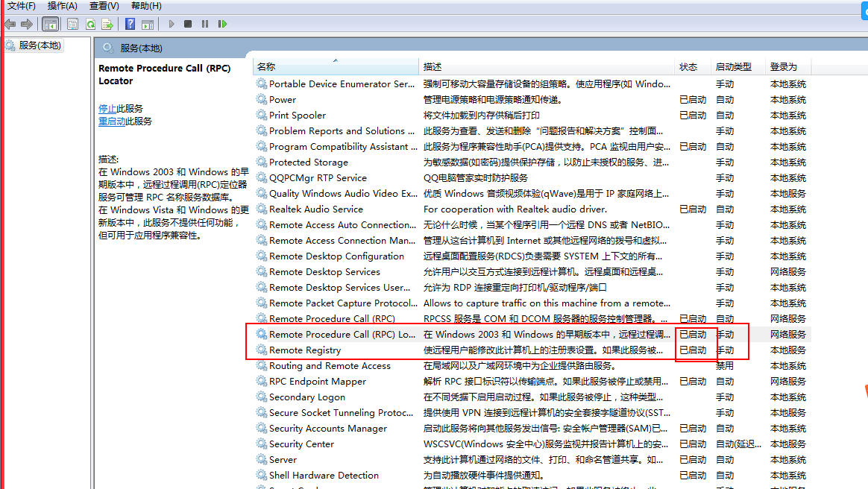Select Remote Desktop Configuration gear icon
The height and width of the screenshot is (489, 868).
coord(261,256)
